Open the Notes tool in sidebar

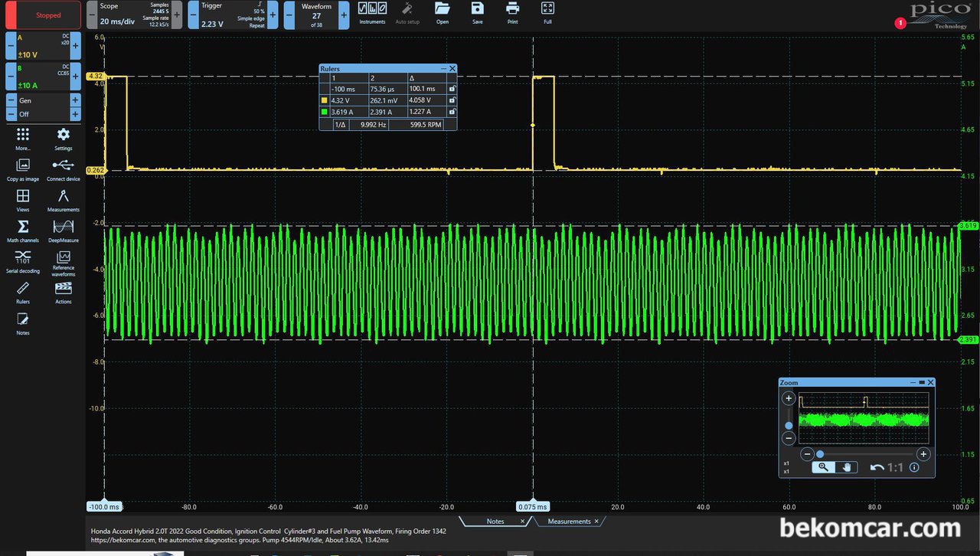coord(23,322)
